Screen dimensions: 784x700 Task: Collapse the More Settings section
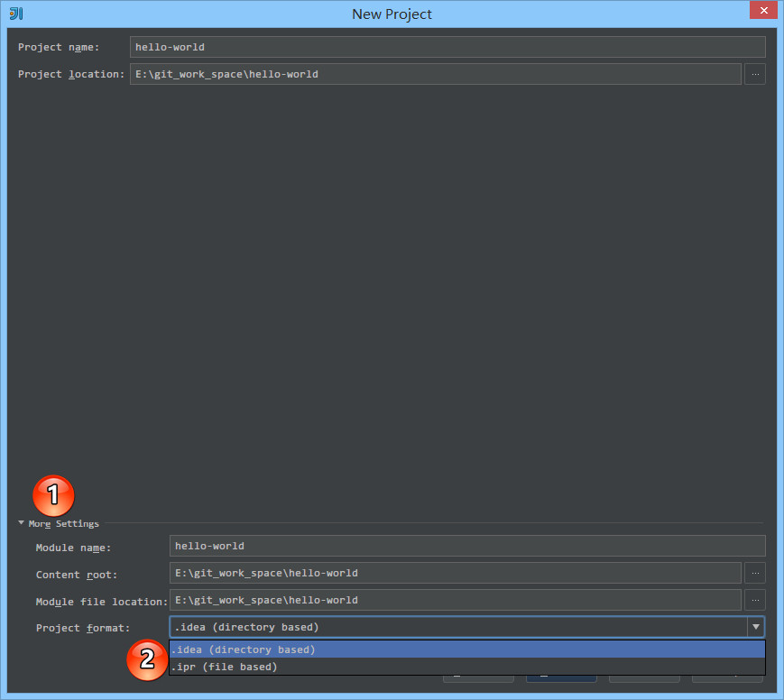point(22,523)
